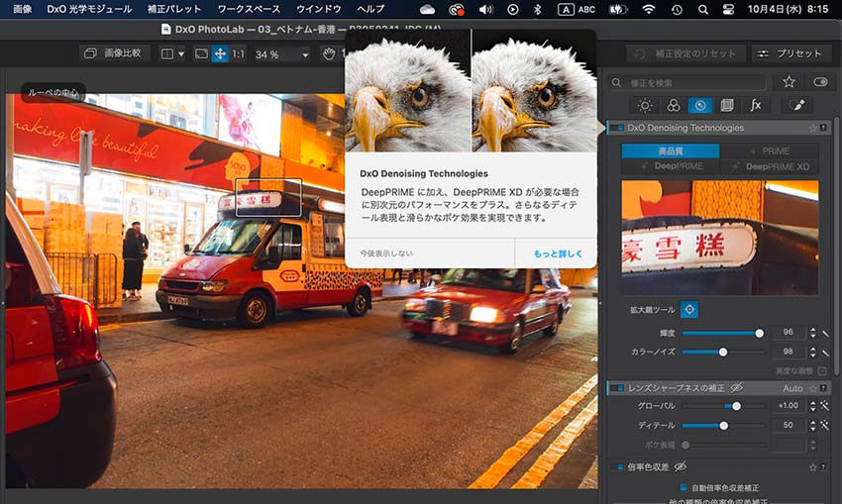Step the 輝度 value stepper
This screenshot has width=842, height=504.
click(813, 333)
